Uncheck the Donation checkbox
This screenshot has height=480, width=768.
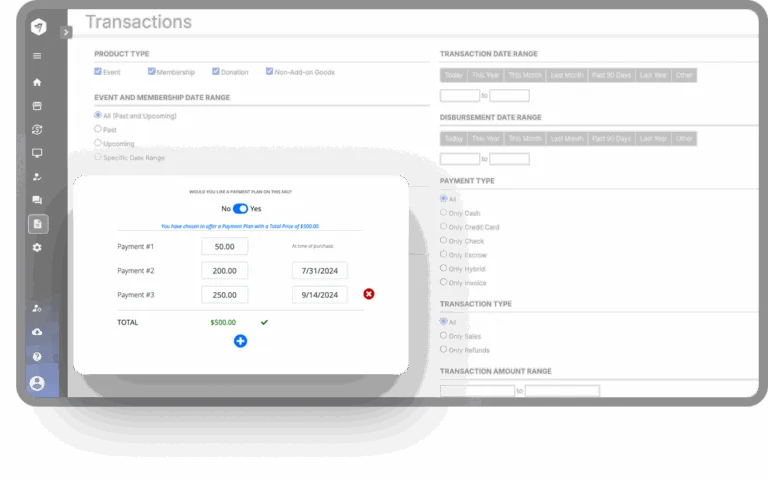[x=213, y=72]
